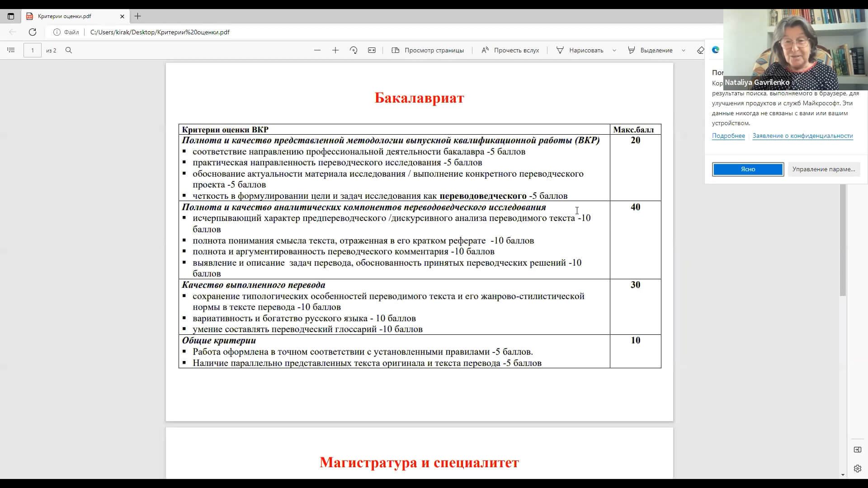Open browser settings gear icon
Viewport: 868px width, 488px height.
pyautogui.click(x=857, y=469)
